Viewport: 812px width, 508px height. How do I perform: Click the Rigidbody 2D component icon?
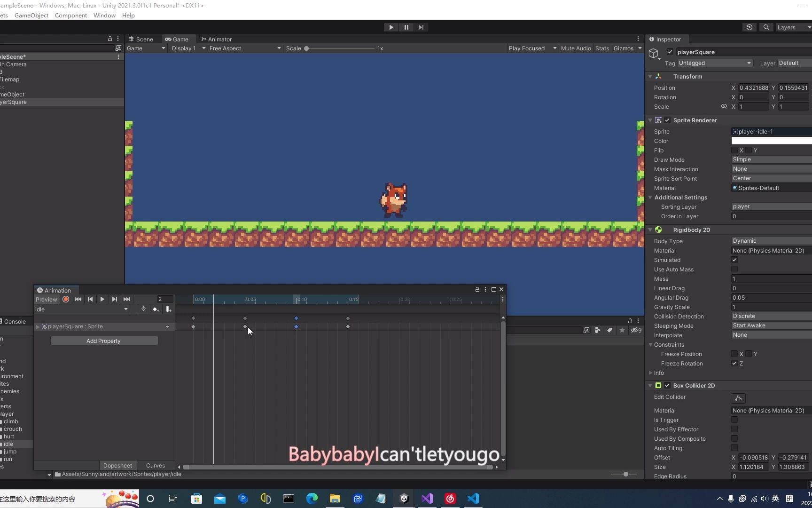point(658,230)
